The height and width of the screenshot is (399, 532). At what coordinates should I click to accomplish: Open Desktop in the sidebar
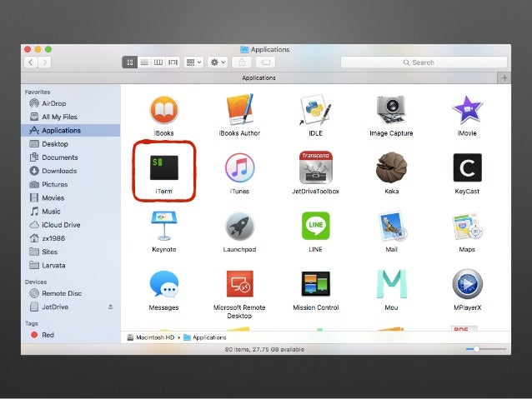71,144
